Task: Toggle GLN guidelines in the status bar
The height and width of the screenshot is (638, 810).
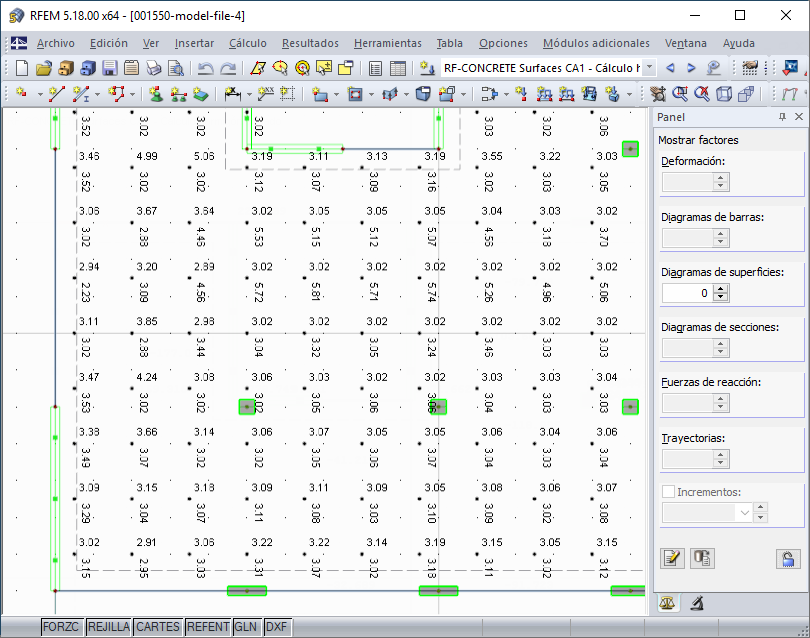Action: pyautogui.click(x=246, y=627)
